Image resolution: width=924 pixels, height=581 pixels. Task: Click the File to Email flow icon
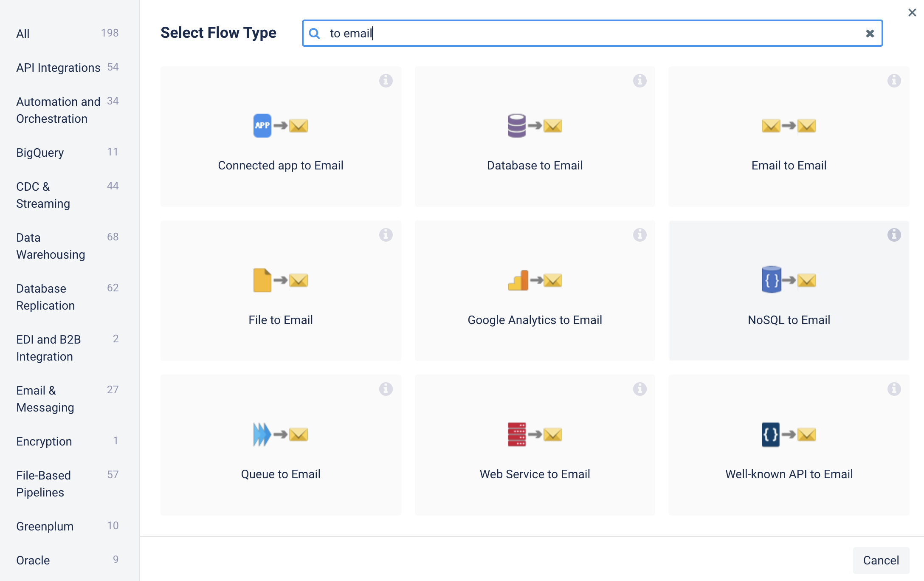[281, 280]
